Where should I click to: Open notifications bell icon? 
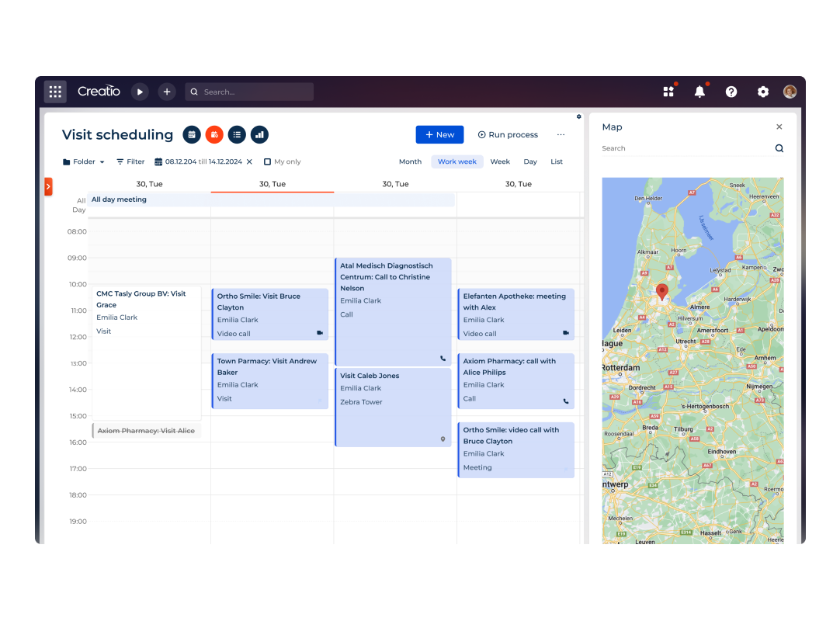[699, 91]
